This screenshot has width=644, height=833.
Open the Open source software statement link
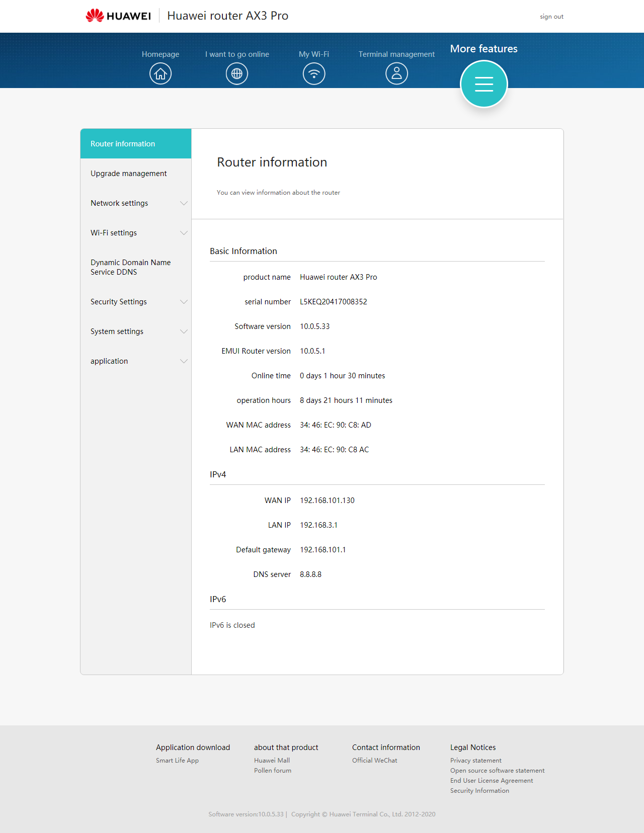[498, 771]
